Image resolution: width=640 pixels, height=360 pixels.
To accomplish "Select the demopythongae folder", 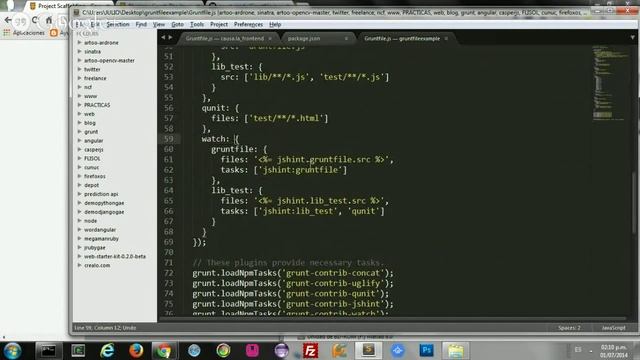I will [x=104, y=203].
